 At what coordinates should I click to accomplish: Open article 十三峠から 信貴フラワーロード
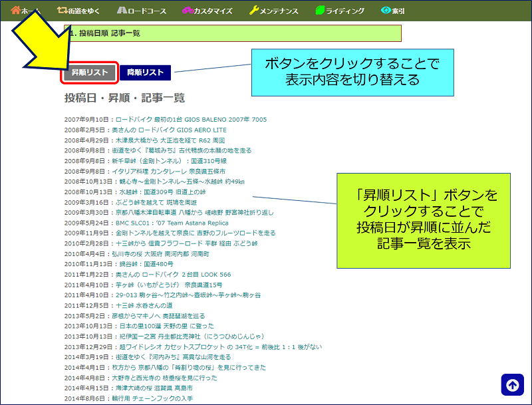point(187,243)
